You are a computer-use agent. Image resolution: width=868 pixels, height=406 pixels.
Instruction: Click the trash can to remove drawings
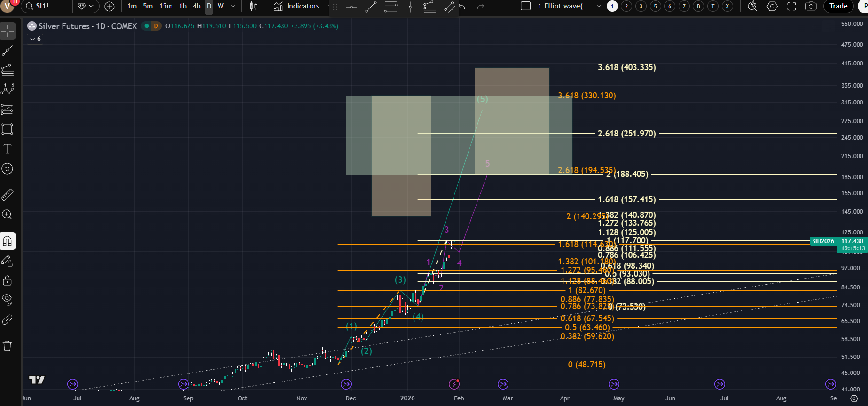tap(8, 346)
